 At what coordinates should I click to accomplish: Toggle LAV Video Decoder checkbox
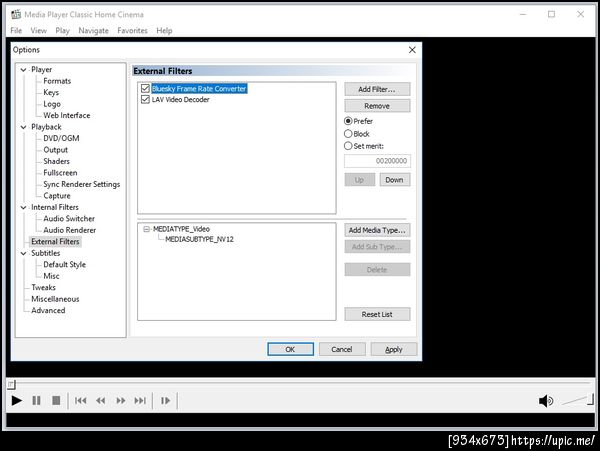145,99
